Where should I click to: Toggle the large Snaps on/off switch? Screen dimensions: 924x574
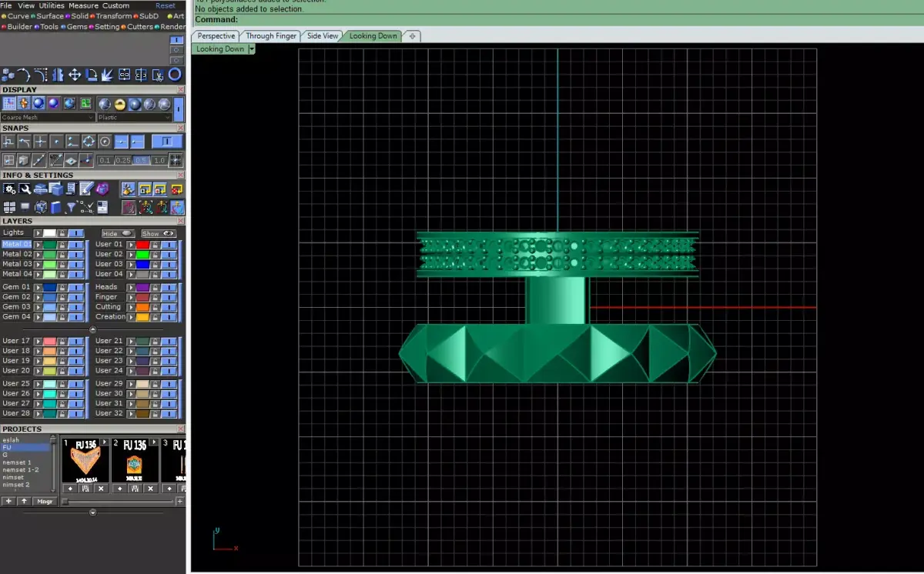click(x=167, y=142)
